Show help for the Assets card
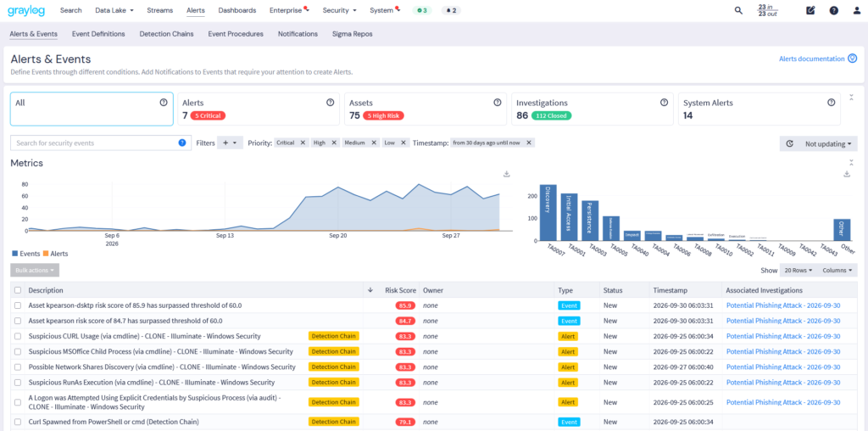Viewport: 868px width, 431px height. pyautogui.click(x=497, y=103)
